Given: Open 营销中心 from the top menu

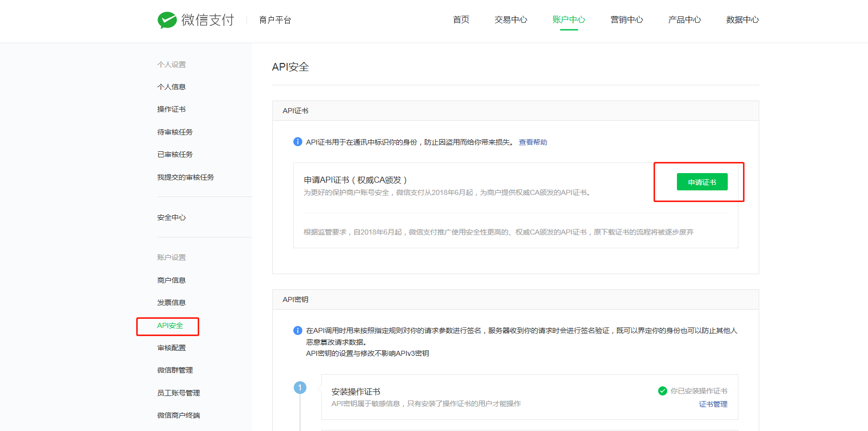Looking at the screenshot, I should [x=627, y=20].
